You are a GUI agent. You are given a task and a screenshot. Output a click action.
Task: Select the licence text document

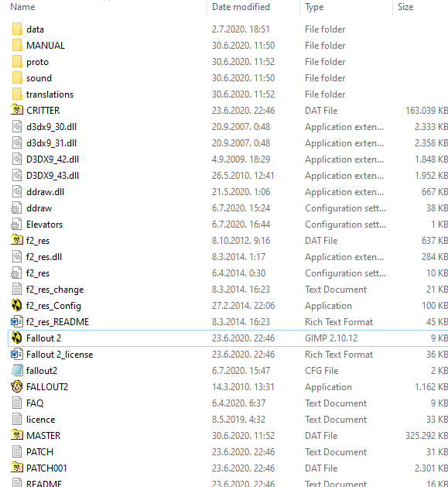(x=41, y=420)
